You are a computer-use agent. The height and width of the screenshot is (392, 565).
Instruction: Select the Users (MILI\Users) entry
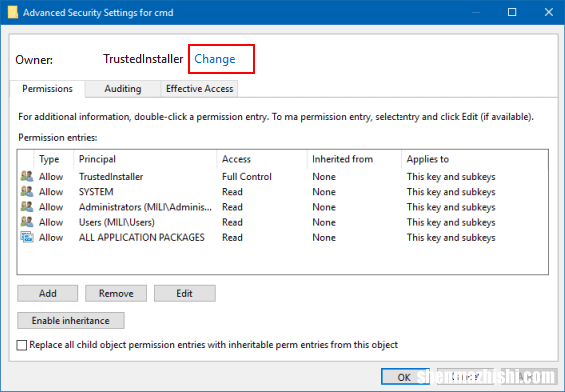[282, 222]
